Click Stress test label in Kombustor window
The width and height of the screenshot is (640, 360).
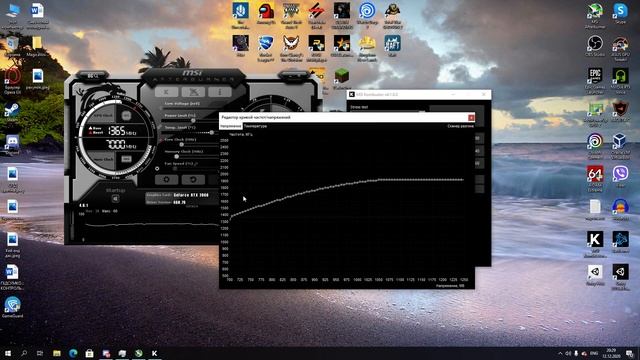tap(359, 107)
